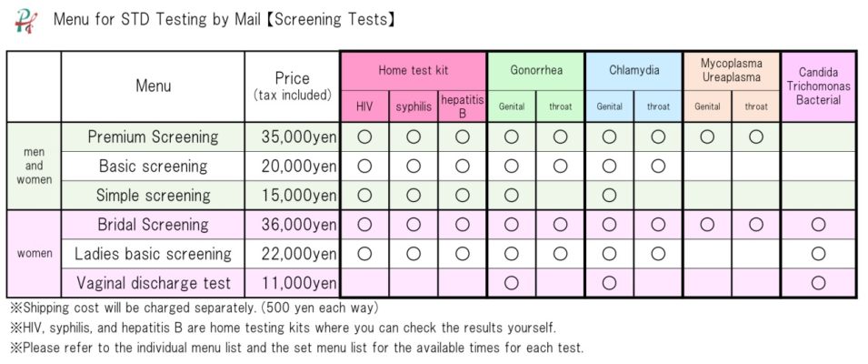The width and height of the screenshot is (868, 364).
Task: Click the ribbon logo beside the menu title
Action: pos(26,21)
